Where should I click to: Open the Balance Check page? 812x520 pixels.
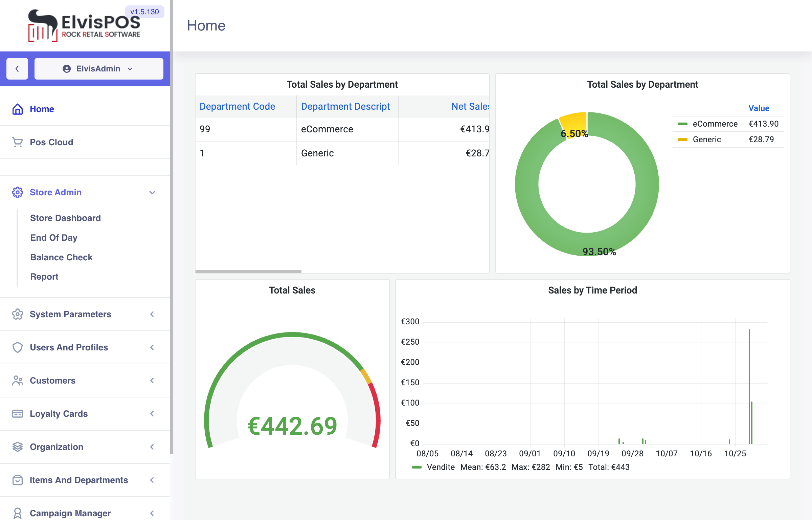(61, 257)
